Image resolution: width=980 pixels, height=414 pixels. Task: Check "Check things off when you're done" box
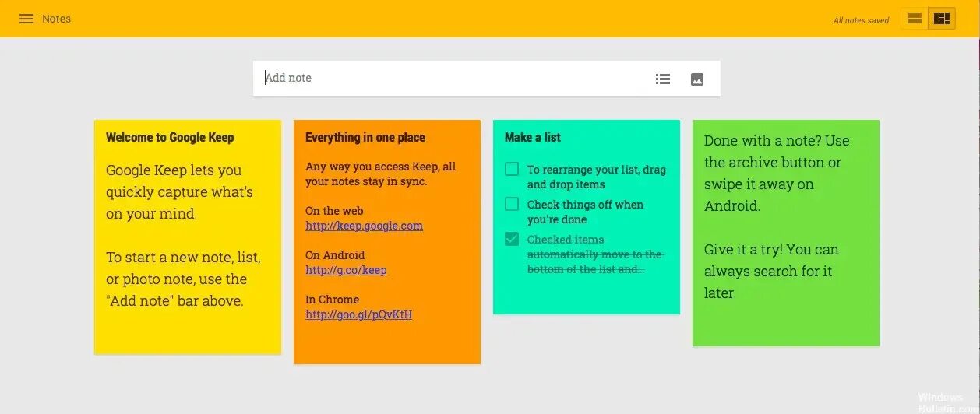[512, 204]
